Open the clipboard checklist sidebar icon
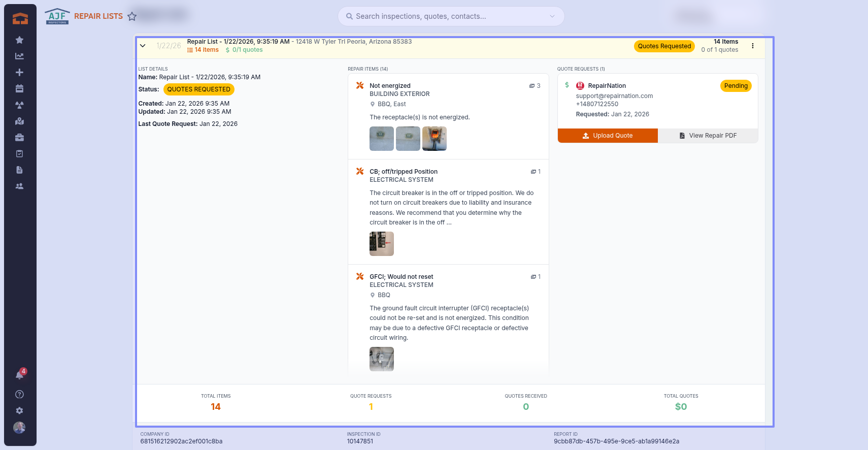This screenshot has height=450, width=868. click(19, 154)
